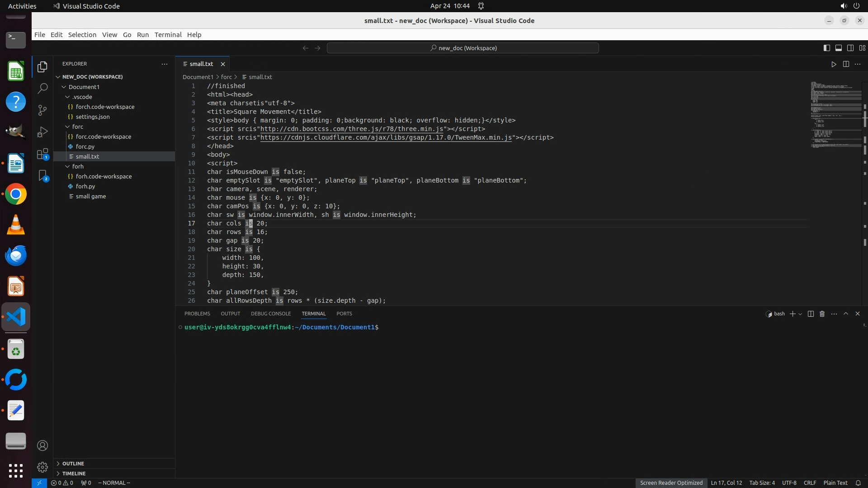868x488 pixels.
Task: Toggle Screen Reader Optimized status item
Action: (x=671, y=483)
